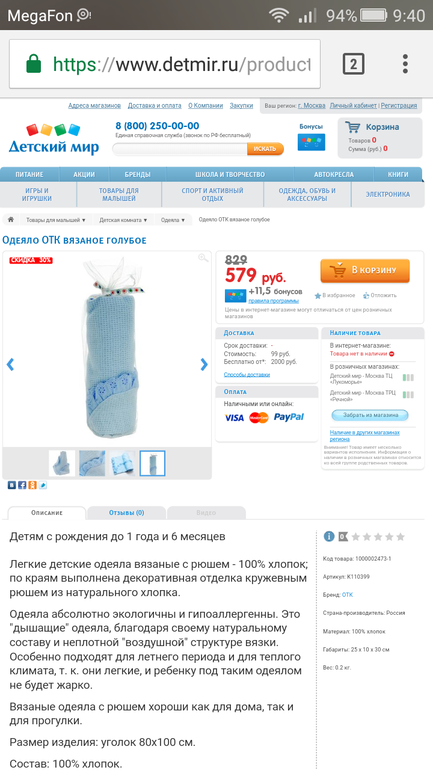Expand the Товары для малышей breadcrumb dropdown
The height and width of the screenshot is (770, 433).
click(55, 220)
